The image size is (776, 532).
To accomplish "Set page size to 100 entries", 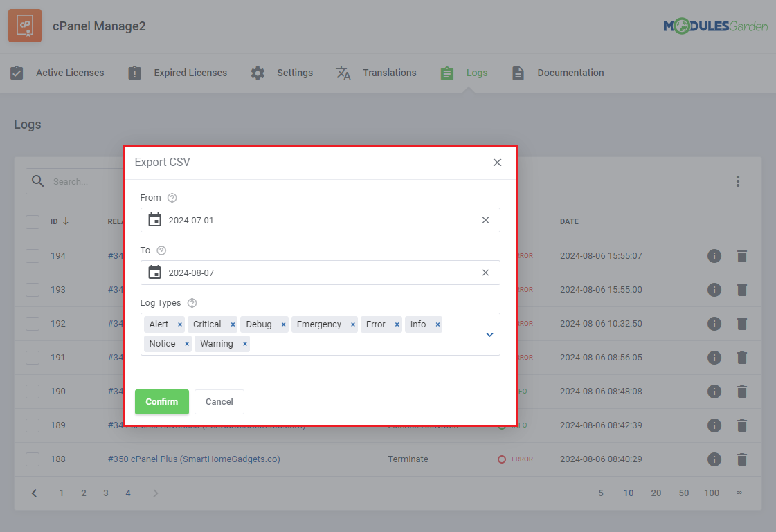I will pyautogui.click(x=712, y=493).
